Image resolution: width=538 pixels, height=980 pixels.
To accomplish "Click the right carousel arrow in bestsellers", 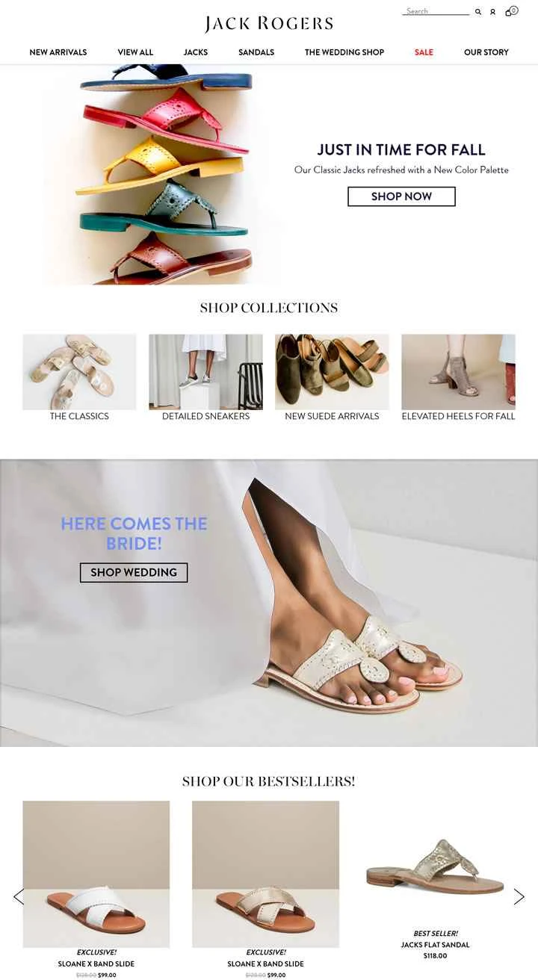I will click(519, 896).
